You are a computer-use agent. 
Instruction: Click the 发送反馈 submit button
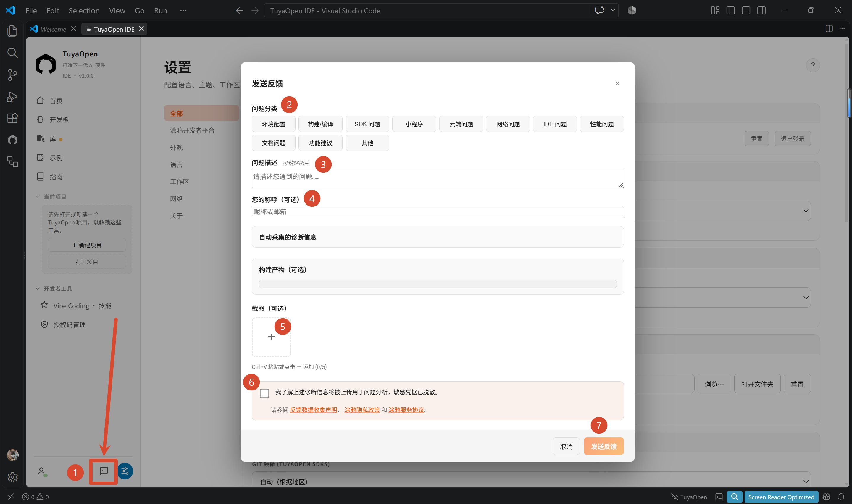pos(603,446)
